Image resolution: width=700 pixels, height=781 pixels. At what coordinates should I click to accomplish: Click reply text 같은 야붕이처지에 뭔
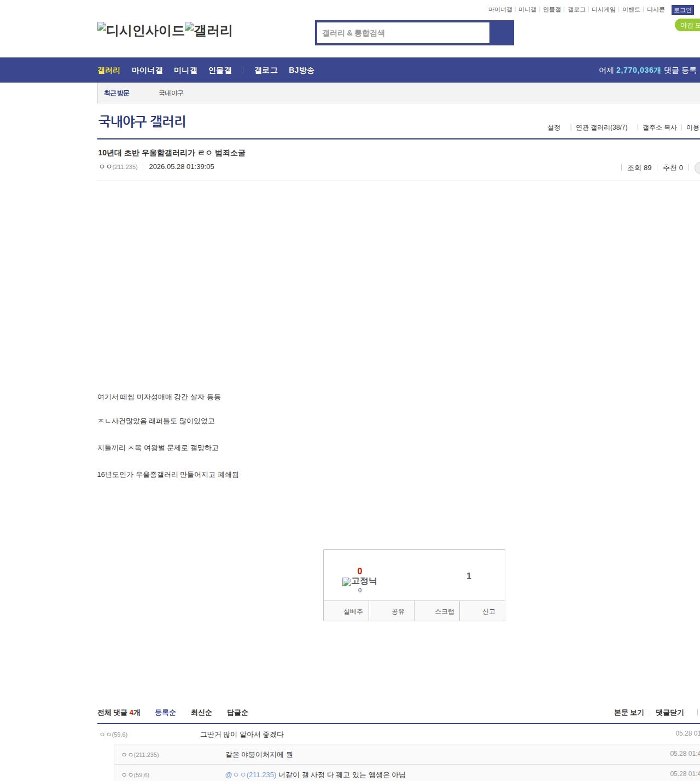[259, 755]
